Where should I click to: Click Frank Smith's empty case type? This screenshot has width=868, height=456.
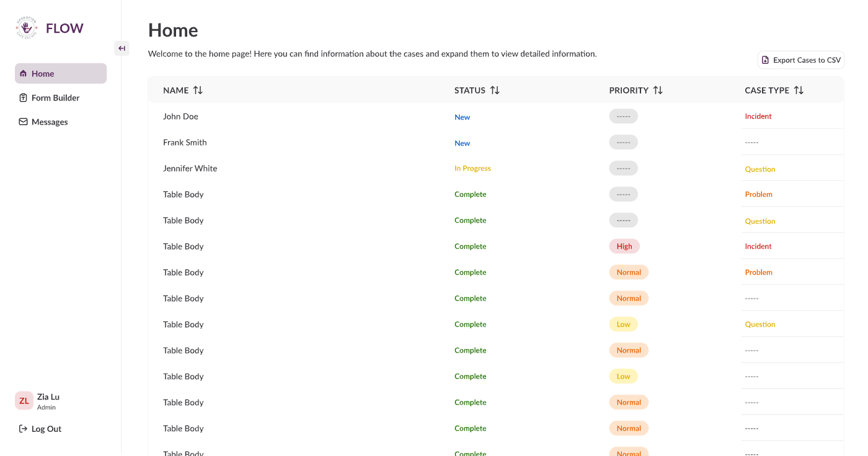[751, 142]
